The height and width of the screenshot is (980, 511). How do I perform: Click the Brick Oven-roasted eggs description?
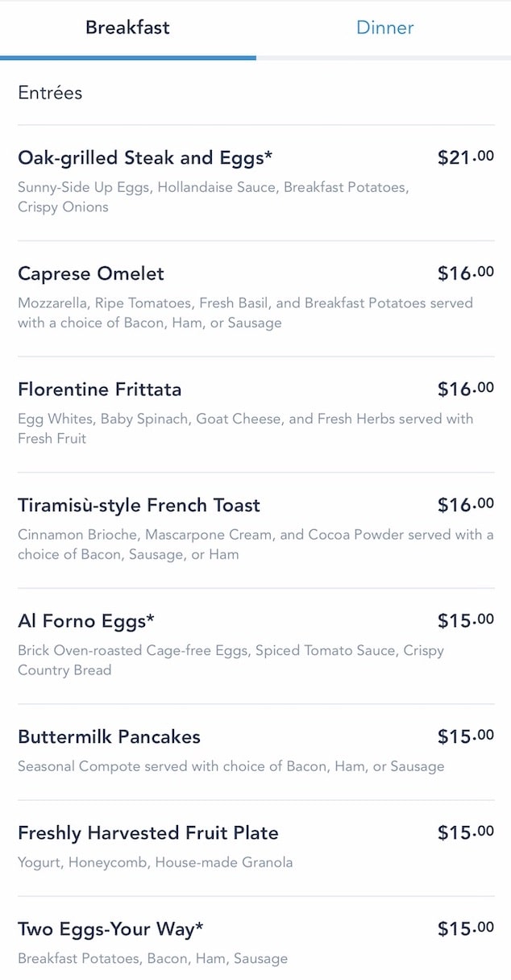click(231, 660)
